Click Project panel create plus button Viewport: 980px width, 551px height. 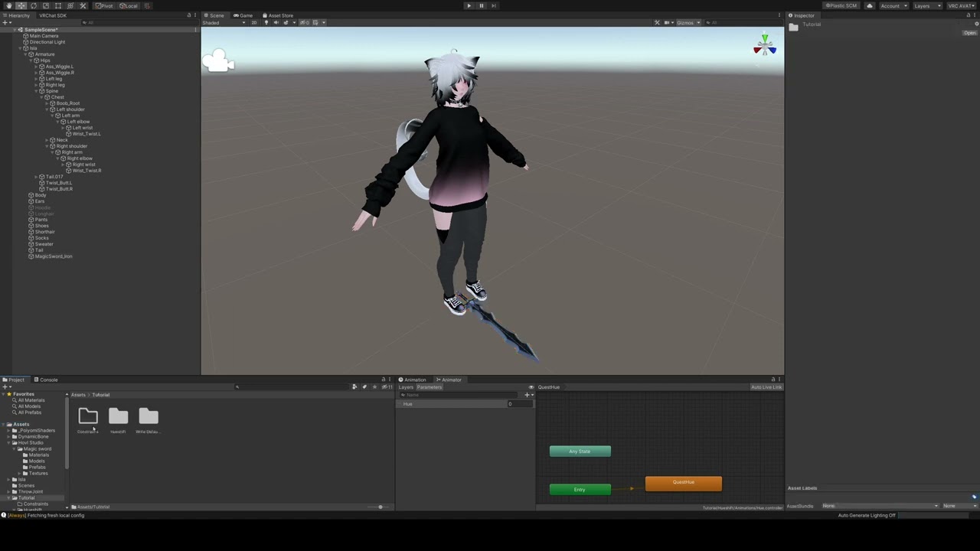pyautogui.click(x=5, y=386)
